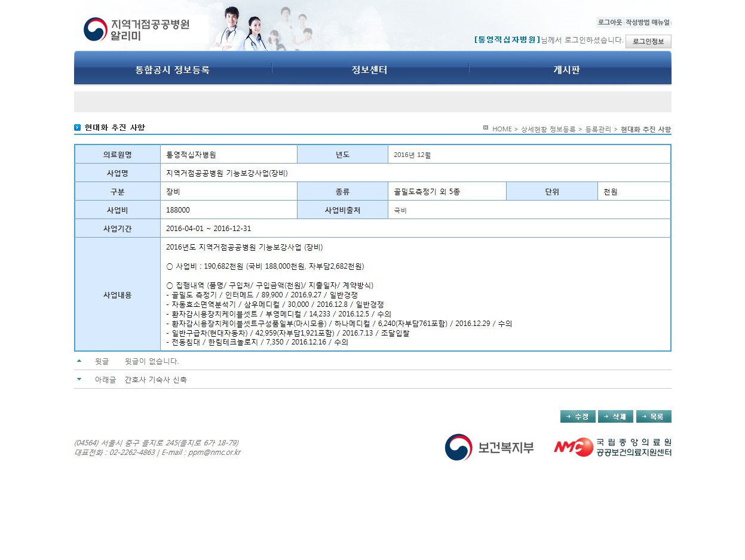Click HOME in the breadcrumb
This screenshot has height=560, width=745.
(502, 129)
